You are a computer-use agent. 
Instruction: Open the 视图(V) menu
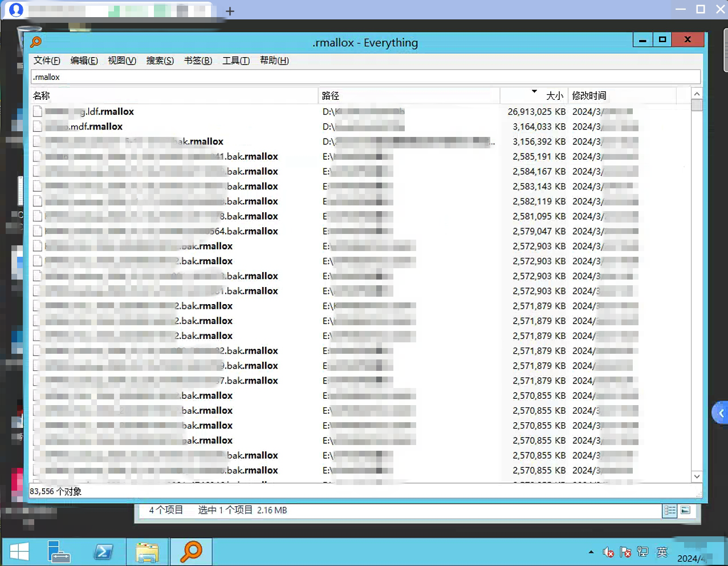coord(122,60)
